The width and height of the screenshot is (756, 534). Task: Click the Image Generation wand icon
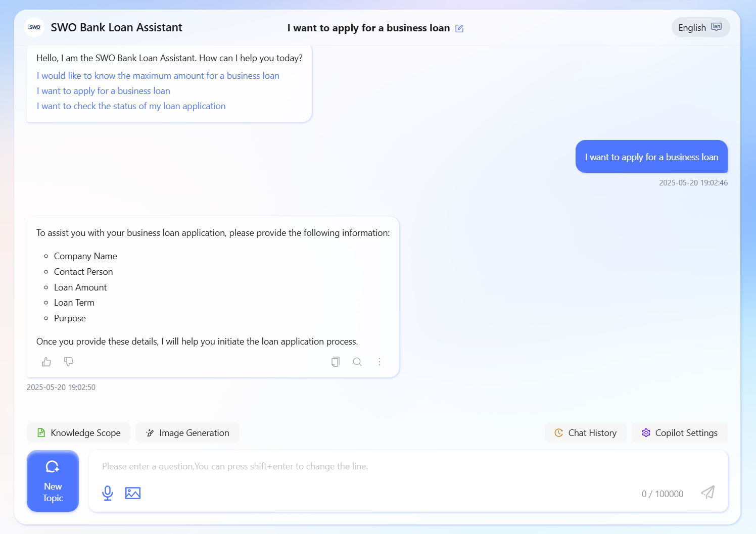point(150,433)
